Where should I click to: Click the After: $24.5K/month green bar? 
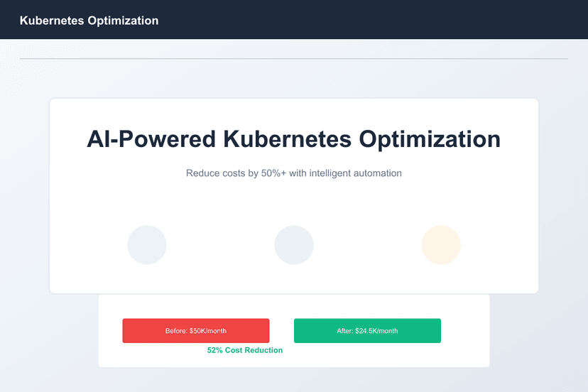click(367, 330)
